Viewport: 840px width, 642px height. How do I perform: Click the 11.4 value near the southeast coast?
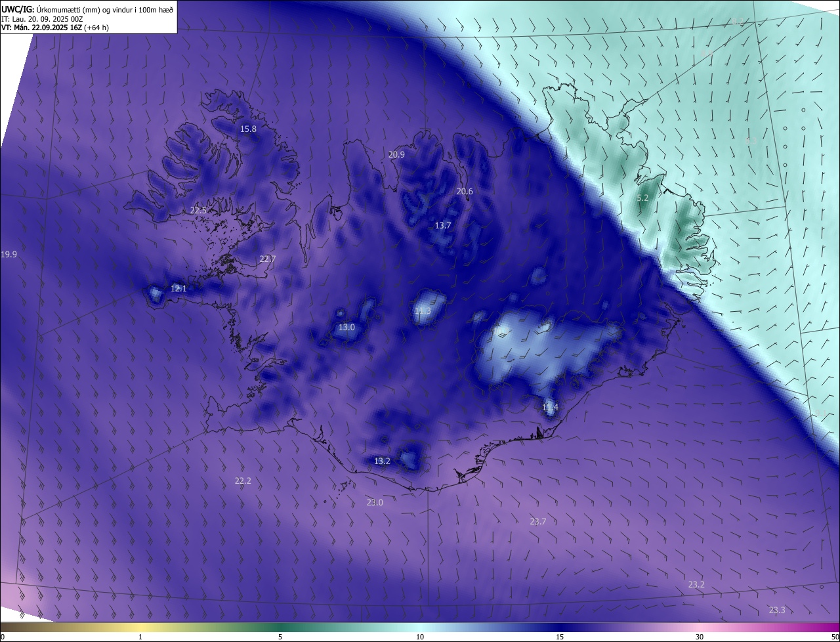[x=550, y=408]
